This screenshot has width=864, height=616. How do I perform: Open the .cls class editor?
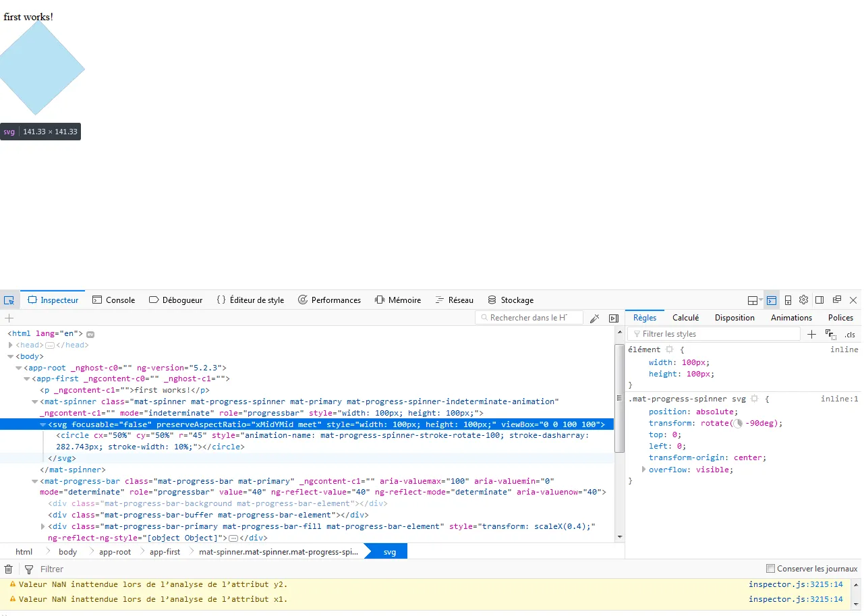pyautogui.click(x=849, y=335)
